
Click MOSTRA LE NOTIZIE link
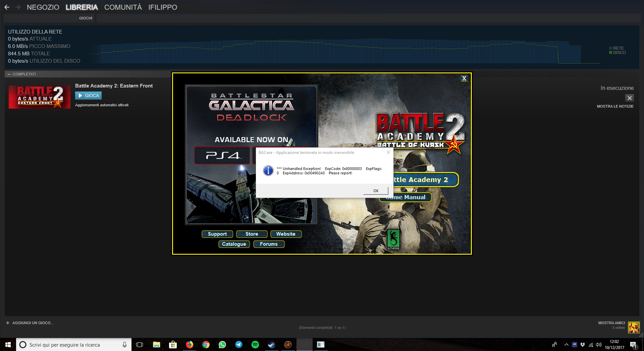click(615, 106)
